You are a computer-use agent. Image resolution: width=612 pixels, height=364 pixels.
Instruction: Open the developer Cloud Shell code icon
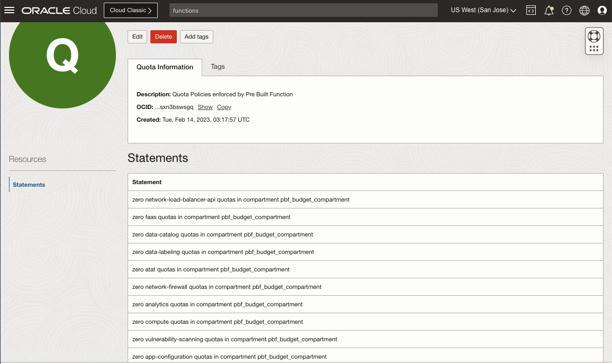tap(530, 10)
